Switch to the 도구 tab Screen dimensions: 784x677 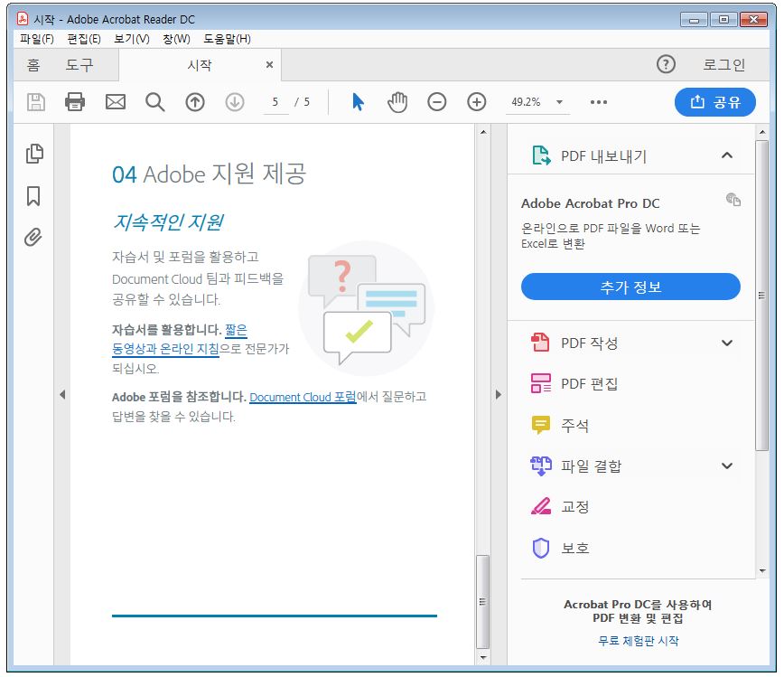point(79,64)
